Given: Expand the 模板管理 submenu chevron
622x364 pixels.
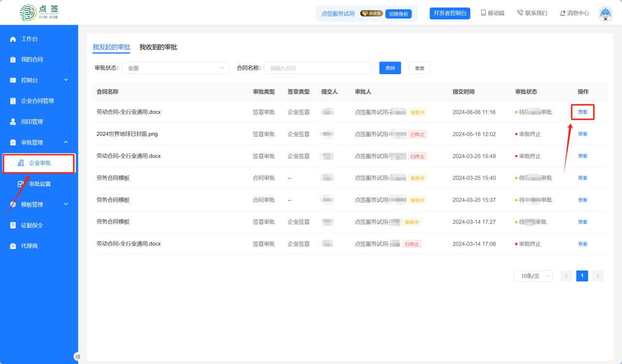Looking at the screenshot, I should coord(66,204).
